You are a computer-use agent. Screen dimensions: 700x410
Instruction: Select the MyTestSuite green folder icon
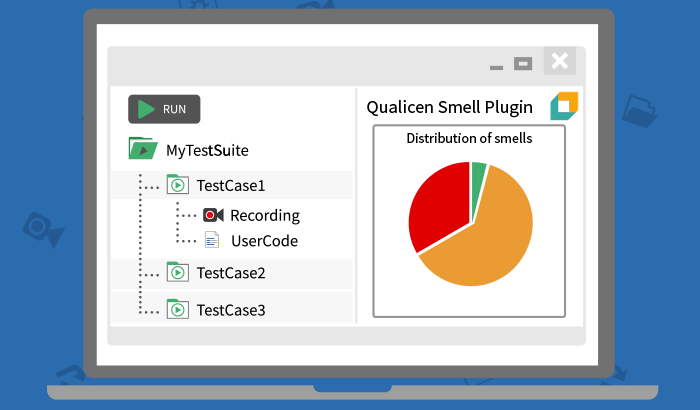tap(143, 148)
